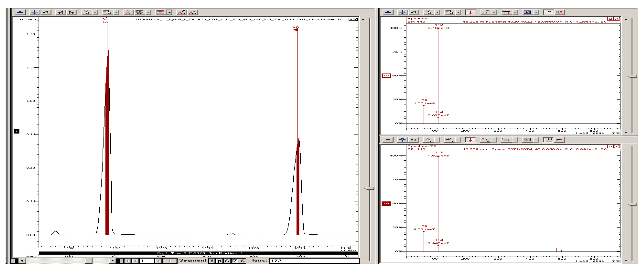The width and height of the screenshot is (644, 270).
Task: Open dropdown beside chromatogram stacked plots icon
Action: pyautogui.click(x=169, y=12)
